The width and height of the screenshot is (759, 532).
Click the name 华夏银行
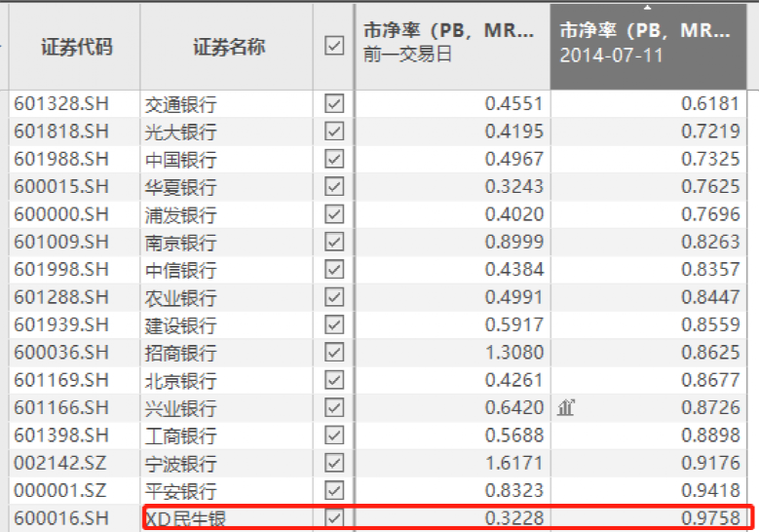pyautogui.click(x=180, y=187)
